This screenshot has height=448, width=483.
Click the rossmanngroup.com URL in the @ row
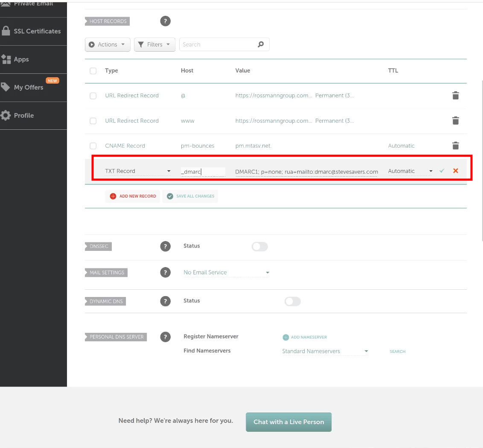[x=274, y=96]
